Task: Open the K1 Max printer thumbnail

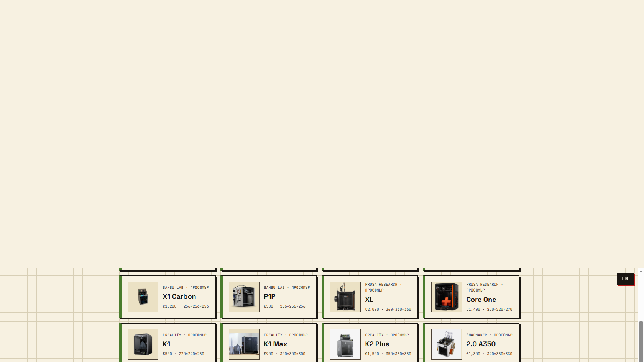Action: [x=244, y=344]
